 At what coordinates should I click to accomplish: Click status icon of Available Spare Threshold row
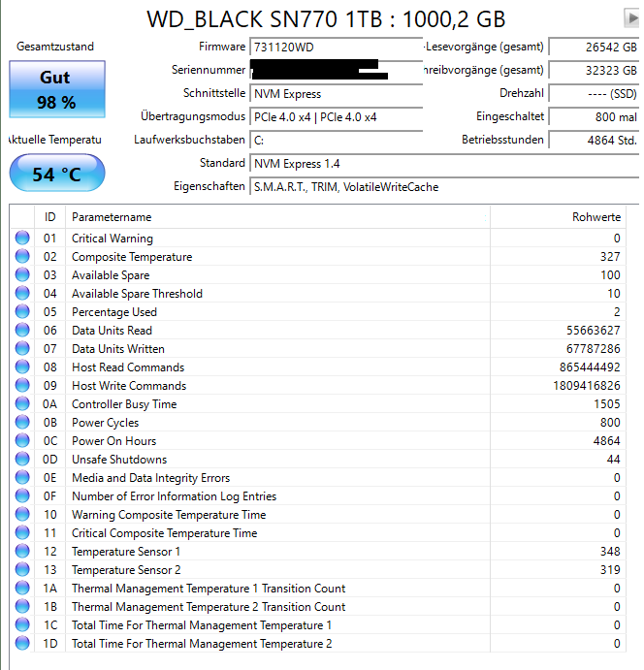(x=22, y=293)
